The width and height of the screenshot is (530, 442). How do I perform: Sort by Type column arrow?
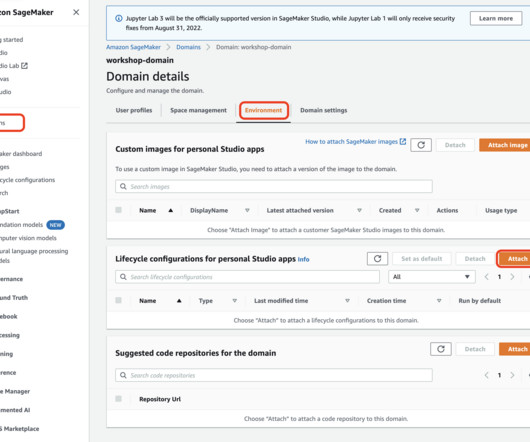click(x=235, y=301)
